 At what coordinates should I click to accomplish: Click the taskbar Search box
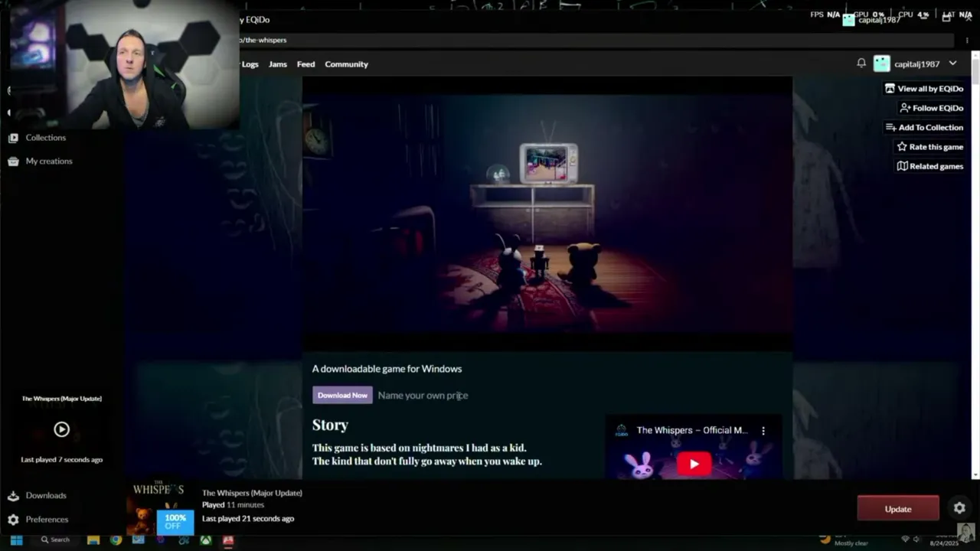pyautogui.click(x=55, y=540)
